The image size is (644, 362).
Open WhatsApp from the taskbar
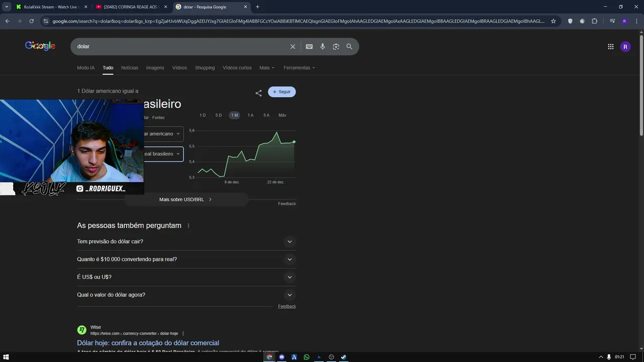point(306,357)
